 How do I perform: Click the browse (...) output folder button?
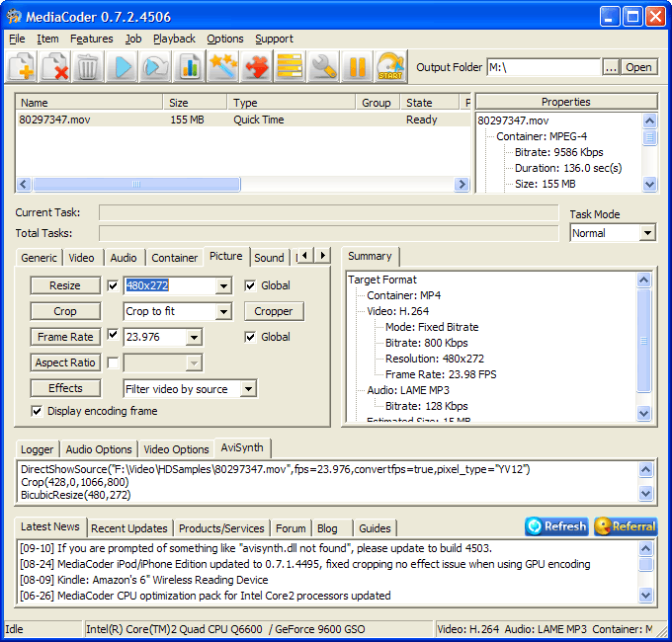pyautogui.click(x=611, y=67)
